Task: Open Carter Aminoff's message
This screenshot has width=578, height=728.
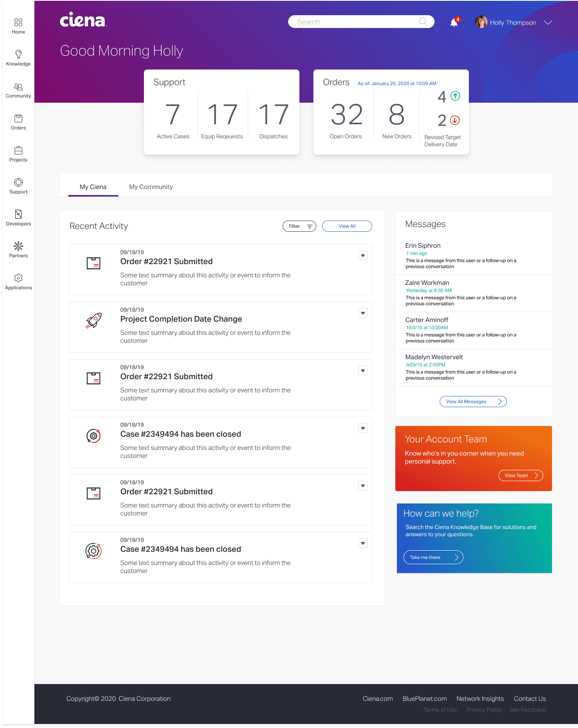Action: coord(474,330)
